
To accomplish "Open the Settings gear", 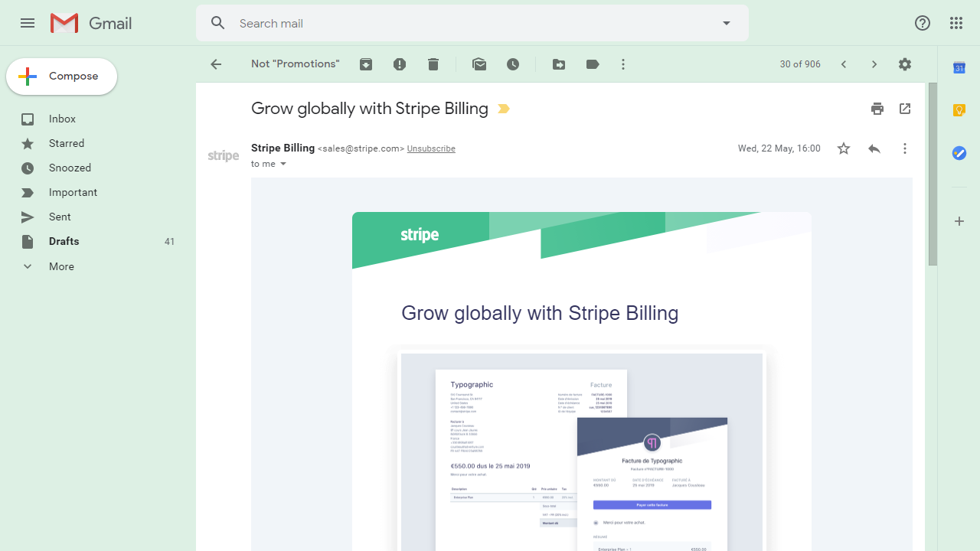I will pyautogui.click(x=905, y=64).
